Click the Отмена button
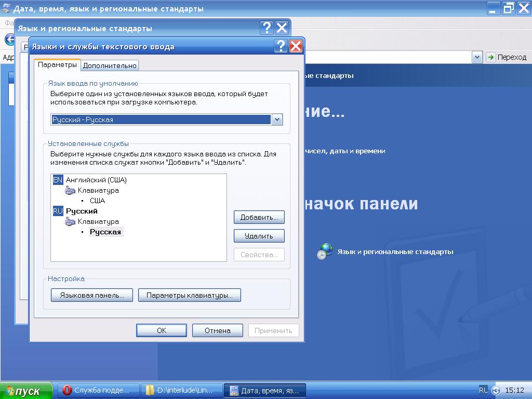 (218, 330)
